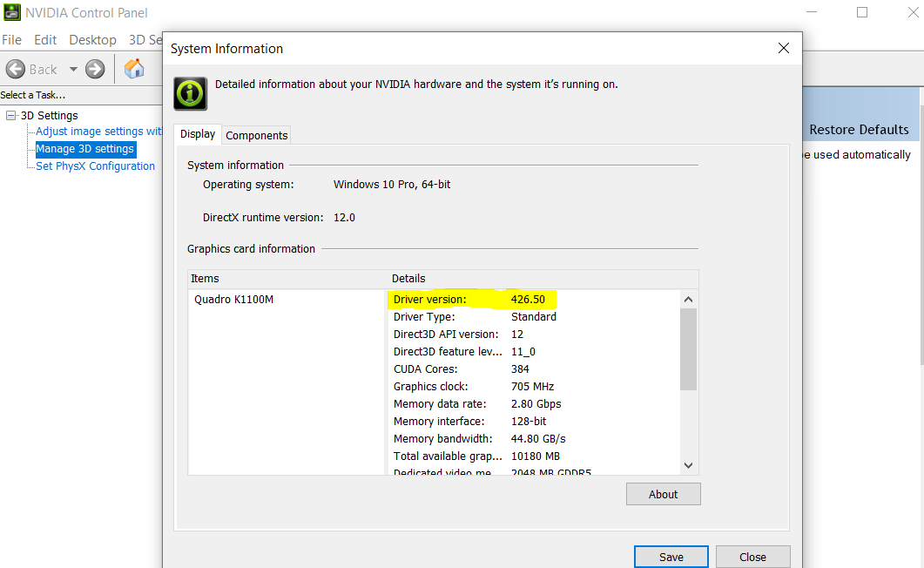Screen dimensions: 924x568
Task: Click the NVIDIA Control Panel title bar icon
Action: coord(12,12)
